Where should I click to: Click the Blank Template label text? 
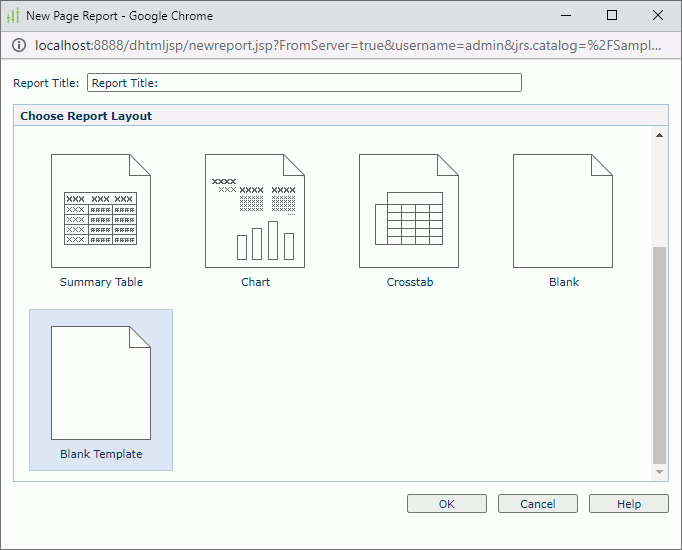pos(101,454)
